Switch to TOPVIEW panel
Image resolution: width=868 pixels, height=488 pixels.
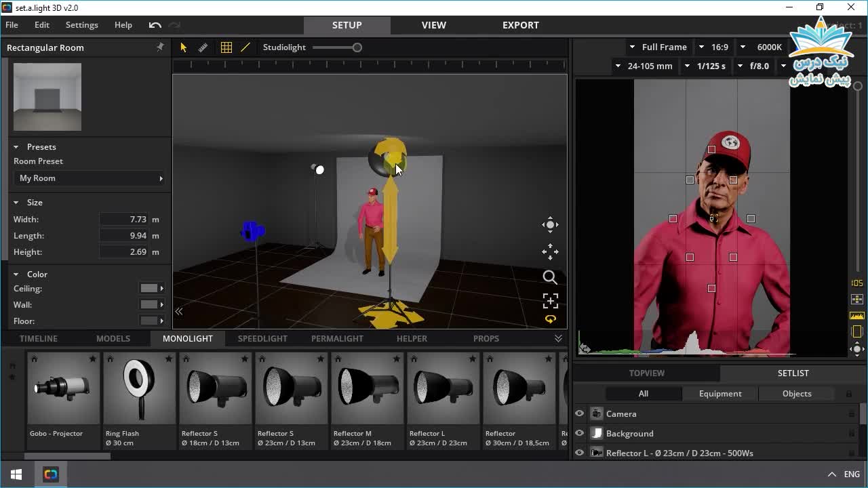tap(646, 373)
